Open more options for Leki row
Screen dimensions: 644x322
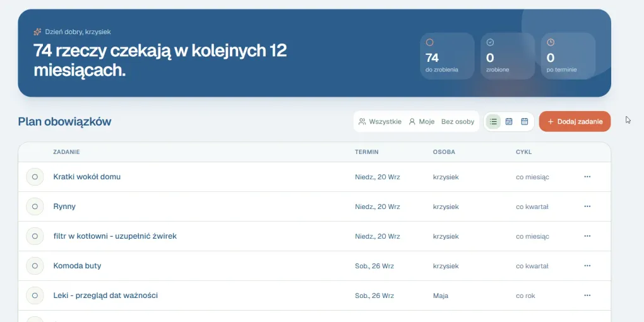tap(587, 295)
